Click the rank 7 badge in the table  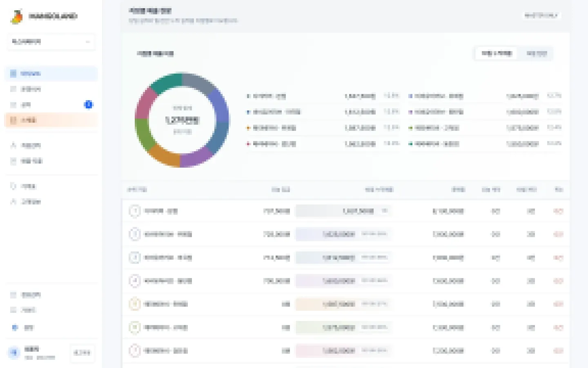click(135, 351)
